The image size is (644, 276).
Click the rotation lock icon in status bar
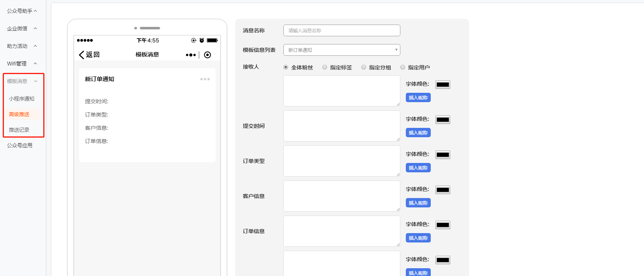point(194,41)
